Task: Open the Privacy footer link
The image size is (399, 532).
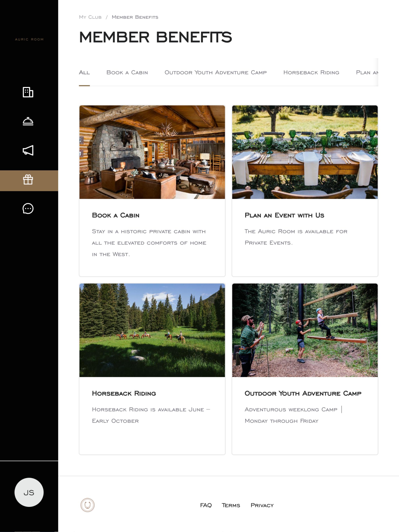Action: 262,505
